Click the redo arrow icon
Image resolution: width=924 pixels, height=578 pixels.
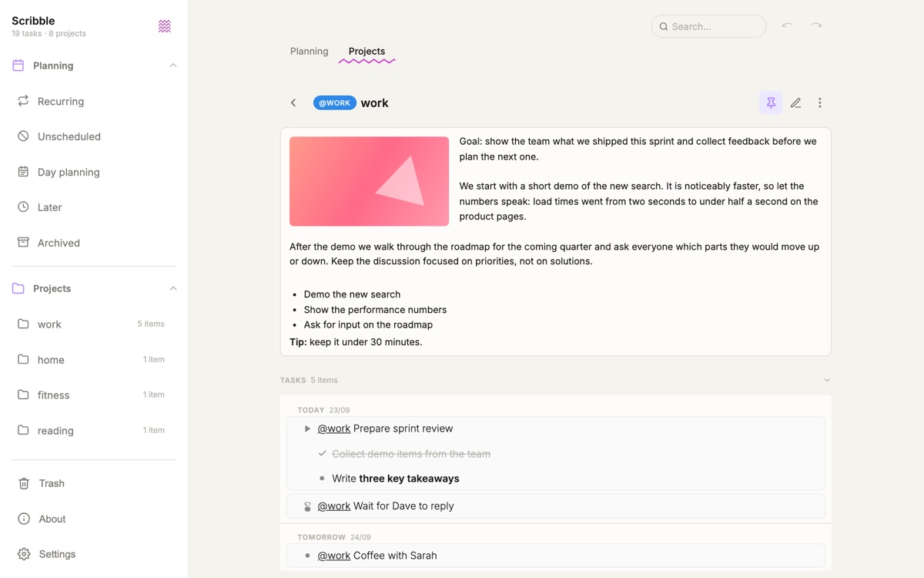click(816, 25)
